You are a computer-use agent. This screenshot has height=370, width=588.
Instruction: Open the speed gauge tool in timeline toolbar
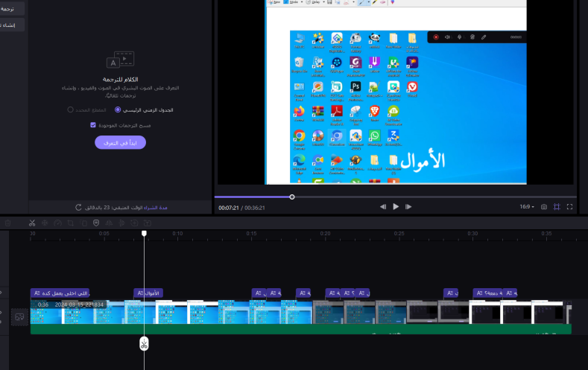[x=57, y=223]
